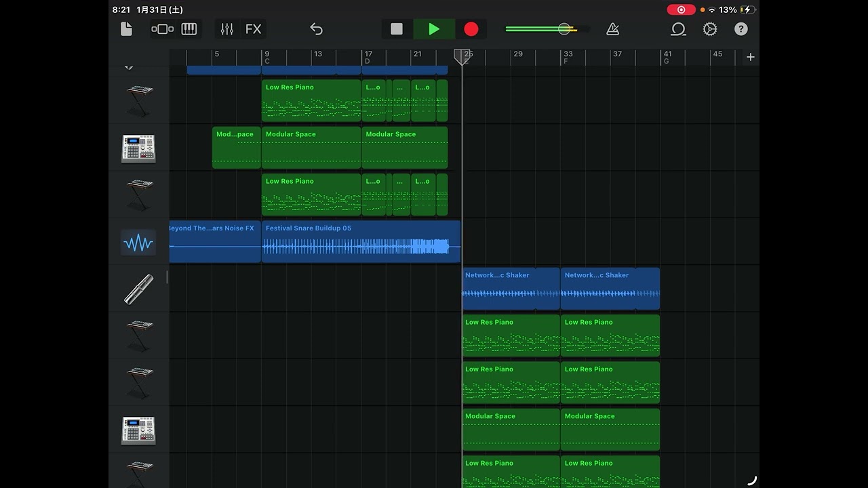Open the FX panel
Screen dimensions: 868x488
253,29
